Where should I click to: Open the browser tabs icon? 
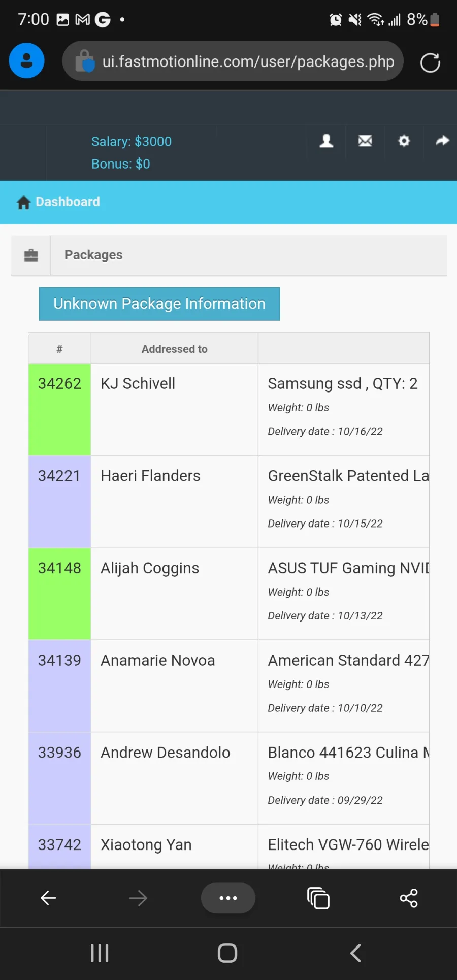pyautogui.click(x=318, y=898)
